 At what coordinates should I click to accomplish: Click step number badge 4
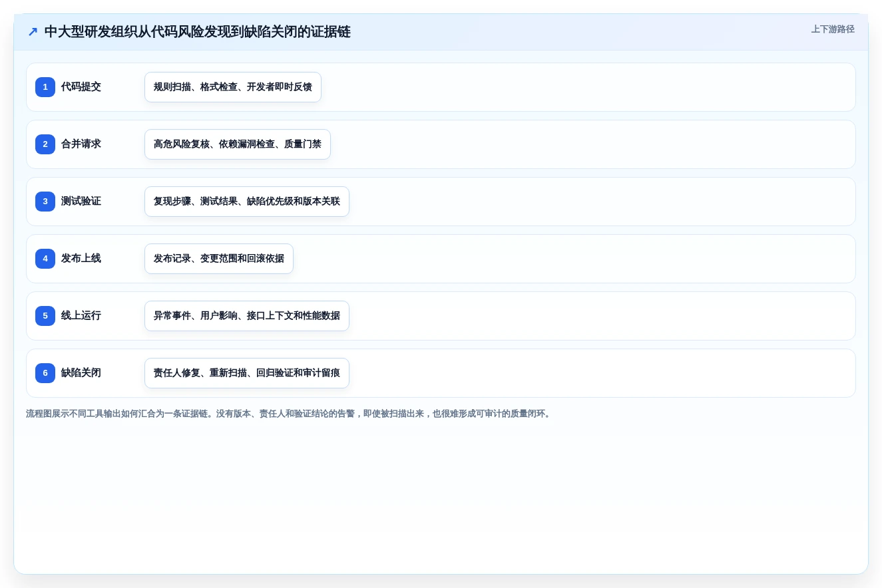pos(45,259)
